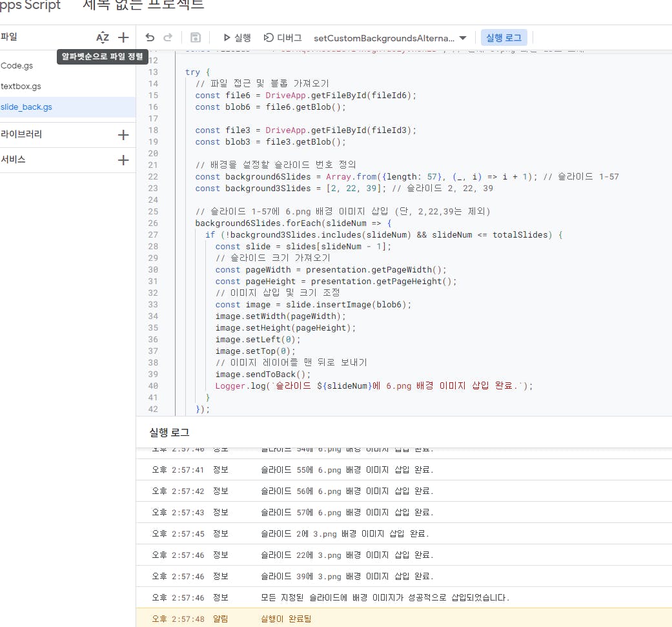Image resolution: width=672 pixels, height=627 pixels.
Task: Toggle the 실행 로그 execution log button
Action: pos(504,37)
